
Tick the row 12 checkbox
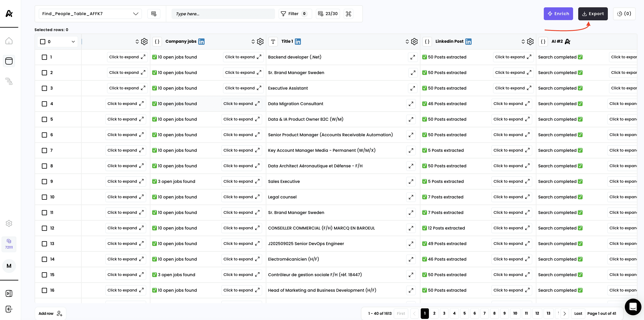tap(44, 228)
